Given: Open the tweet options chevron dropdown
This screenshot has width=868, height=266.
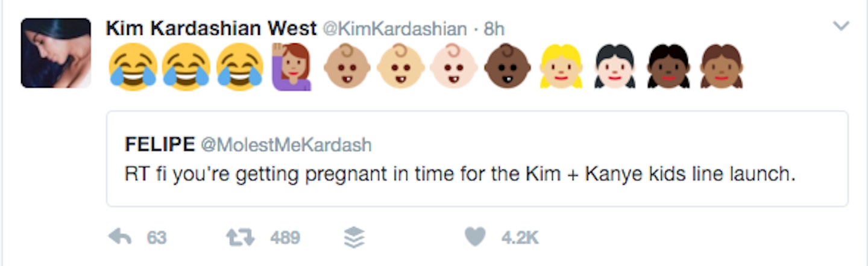Looking at the screenshot, I should point(840,26).
